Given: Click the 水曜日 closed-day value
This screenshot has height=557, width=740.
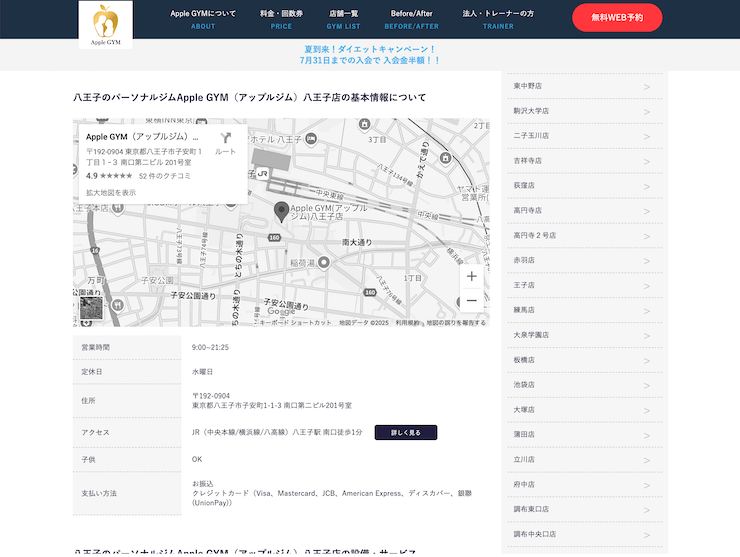Looking at the screenshot, I should tap(202, 372).
